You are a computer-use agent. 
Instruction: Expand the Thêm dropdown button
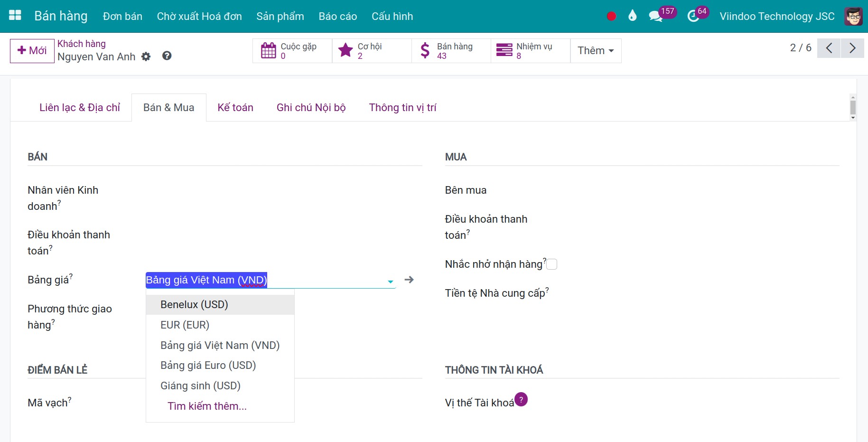[596, 50]
